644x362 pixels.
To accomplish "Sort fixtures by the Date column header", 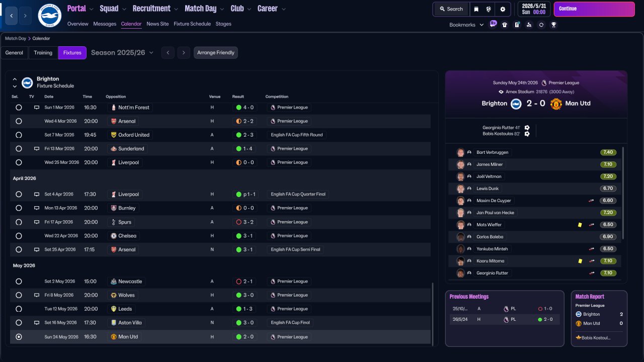I will coord(49,97).
